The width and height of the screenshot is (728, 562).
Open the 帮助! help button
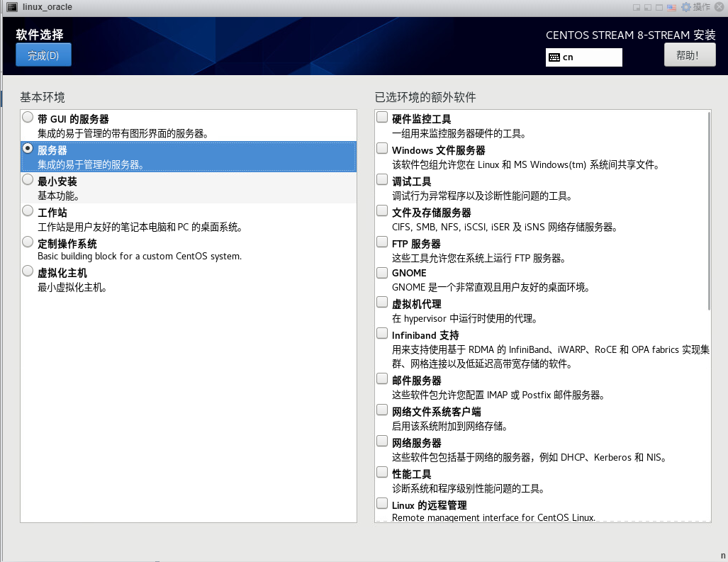685,55
